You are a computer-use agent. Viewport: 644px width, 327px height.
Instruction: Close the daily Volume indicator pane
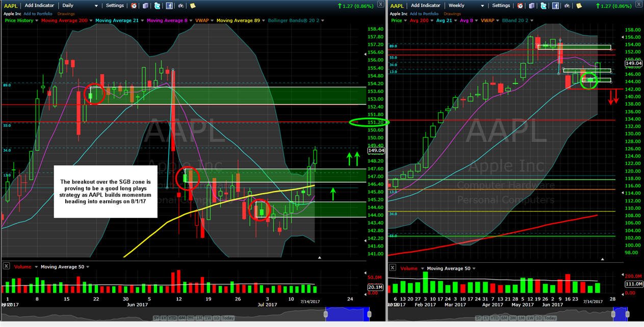(6, 266)
